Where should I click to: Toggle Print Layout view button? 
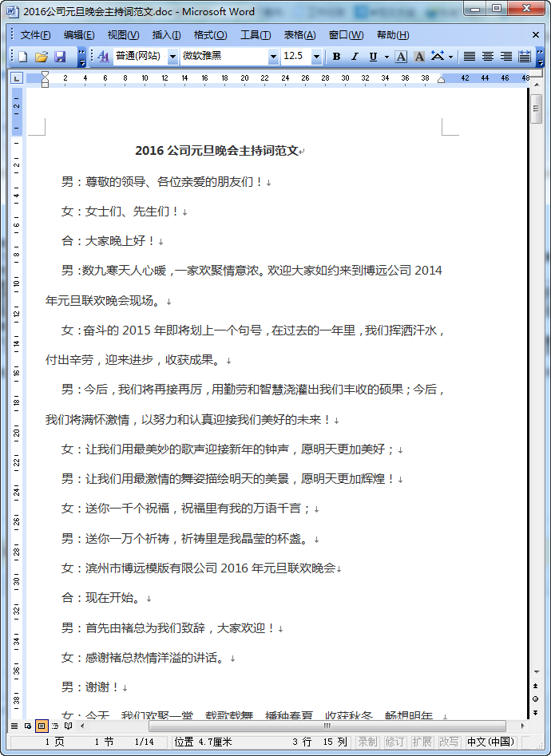click(x=42, y=726)
